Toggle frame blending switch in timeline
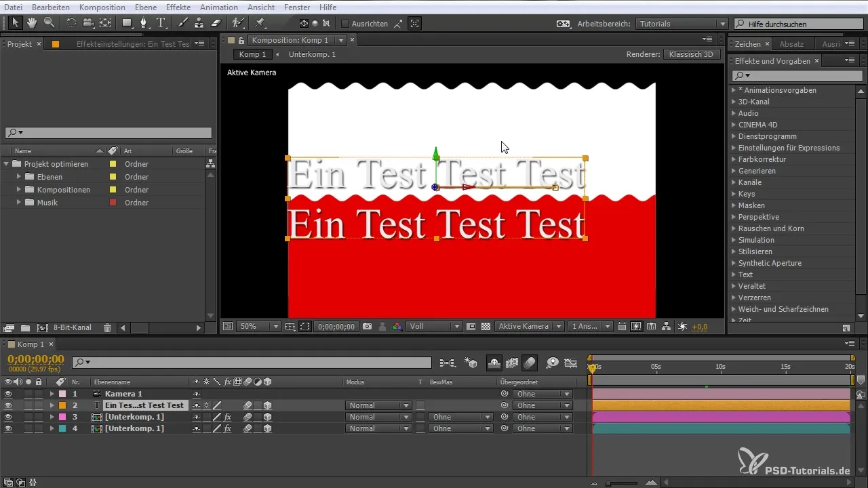The image size is (868, 488). (512, 363)
